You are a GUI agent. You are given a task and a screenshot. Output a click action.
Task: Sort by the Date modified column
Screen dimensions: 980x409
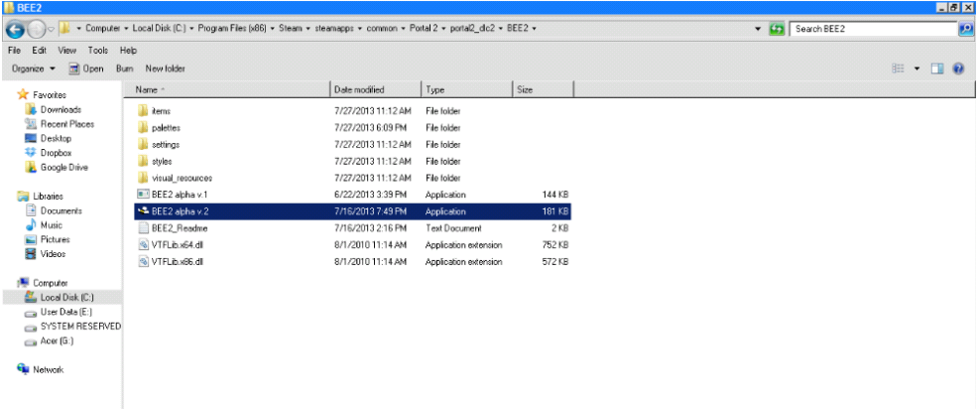coord(376,89)
